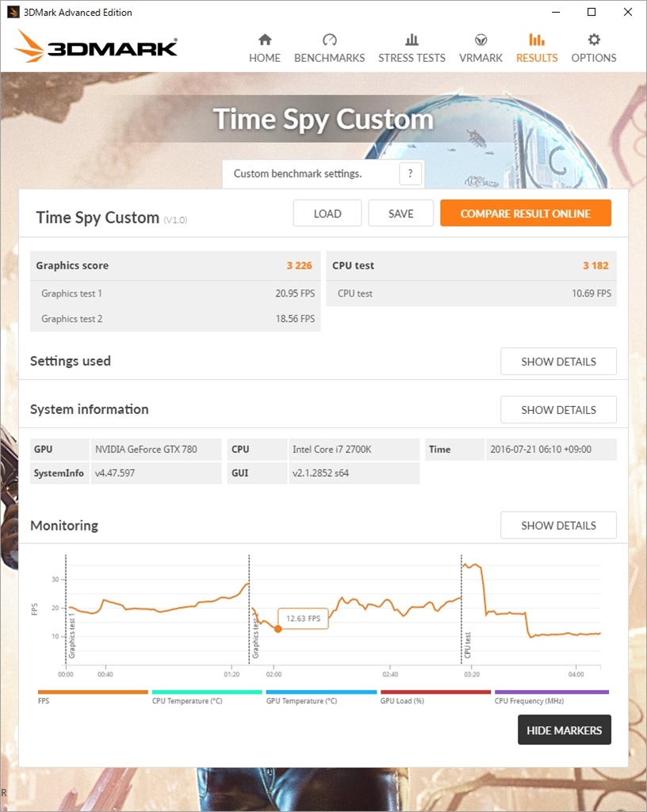Click the Time Spy Custom V1.0 heading
The image size is (647, 812).
pos(111,217)
